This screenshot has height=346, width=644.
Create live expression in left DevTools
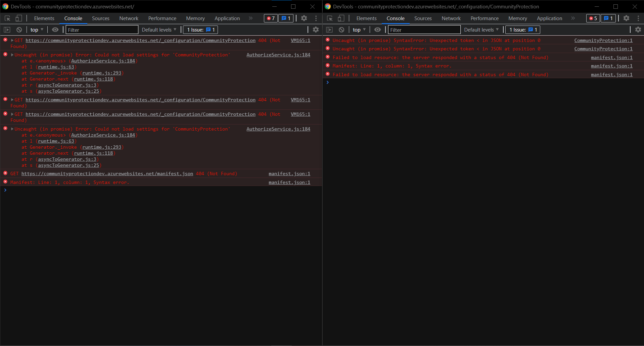pyautogui.click(x=55, y=30)
